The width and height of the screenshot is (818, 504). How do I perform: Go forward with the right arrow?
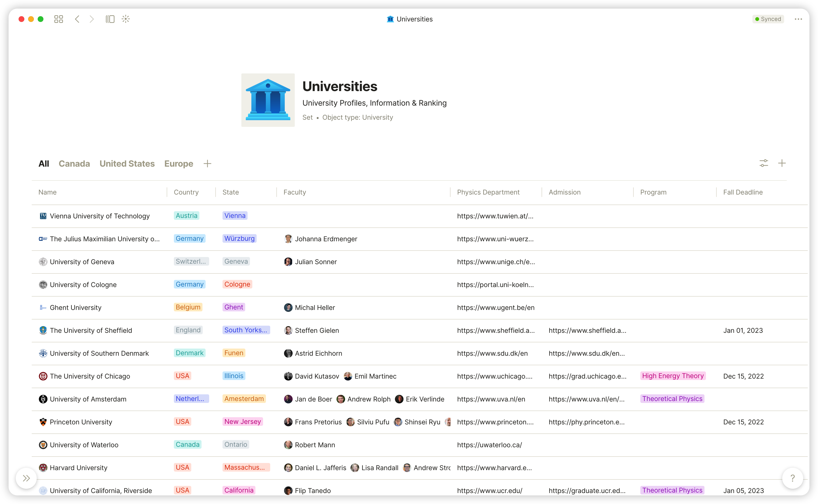click(92, 19)
